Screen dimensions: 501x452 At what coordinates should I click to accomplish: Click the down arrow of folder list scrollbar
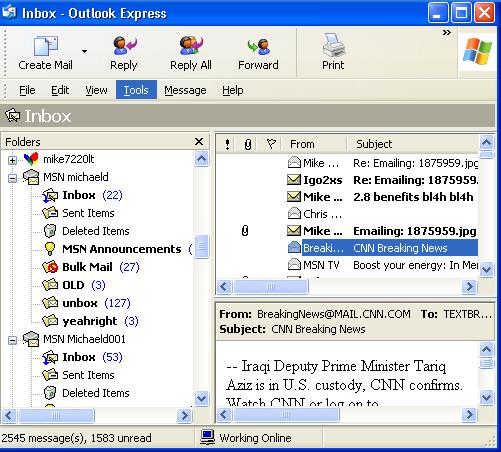(x=202, y=398)
